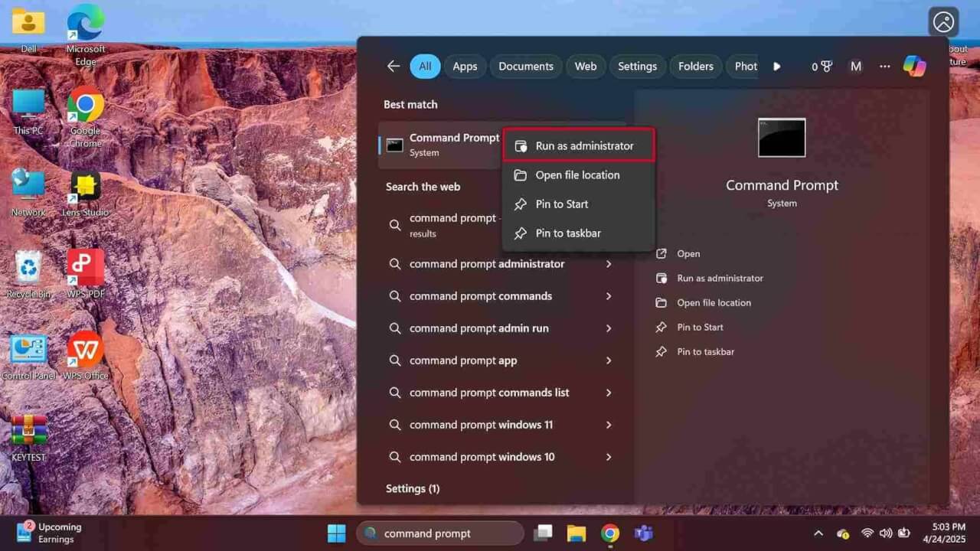This screenshot has height=551, width=980.
Task: Switch to the Apps search filter
Action: (x=465, y=67)
